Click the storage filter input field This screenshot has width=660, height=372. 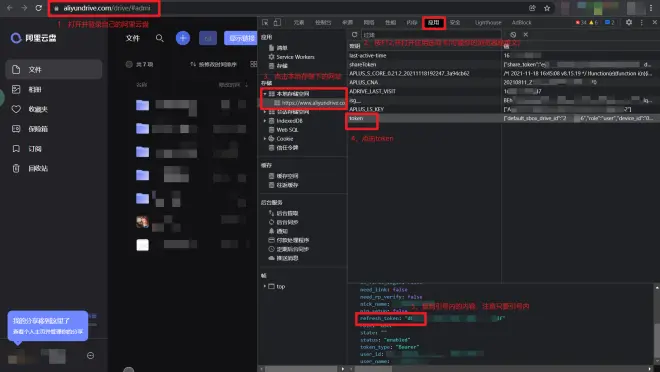click(x=431, y=35)
